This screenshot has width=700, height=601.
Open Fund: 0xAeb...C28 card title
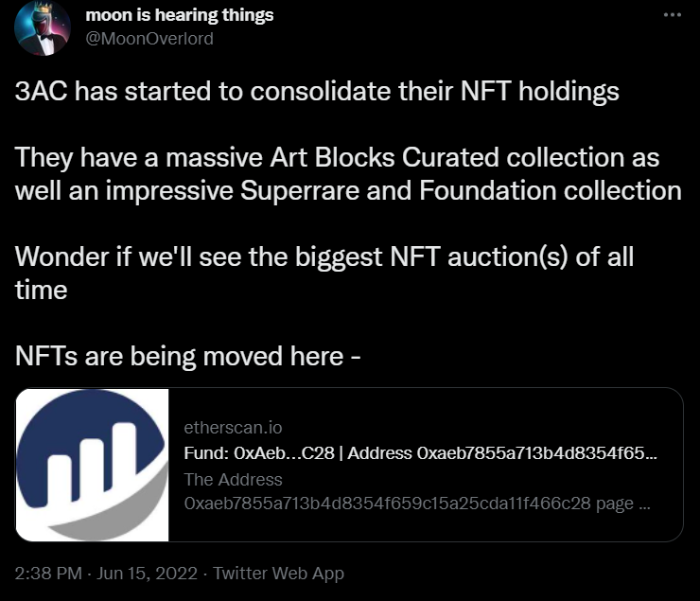(x=259, y=453)
